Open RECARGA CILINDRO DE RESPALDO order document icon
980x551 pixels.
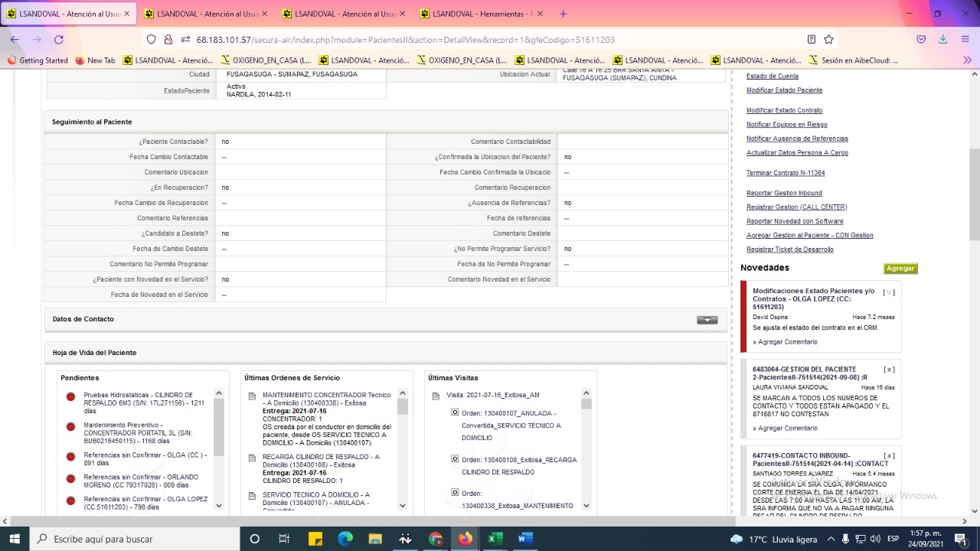253,458
